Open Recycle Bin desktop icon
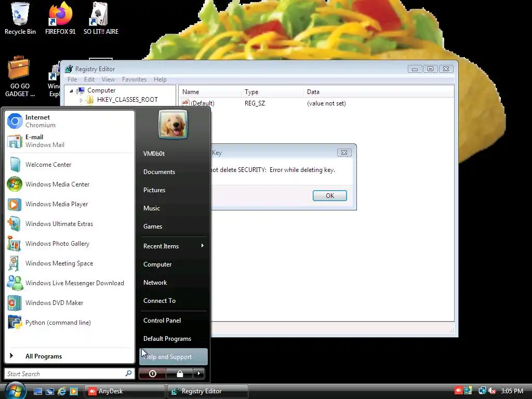 tap(20, 19)
